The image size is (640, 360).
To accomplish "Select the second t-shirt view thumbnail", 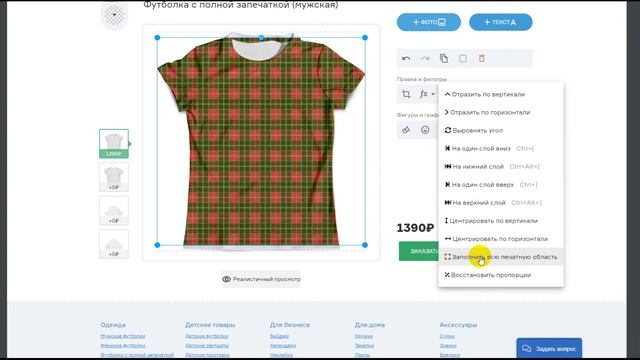I will 114,177.
